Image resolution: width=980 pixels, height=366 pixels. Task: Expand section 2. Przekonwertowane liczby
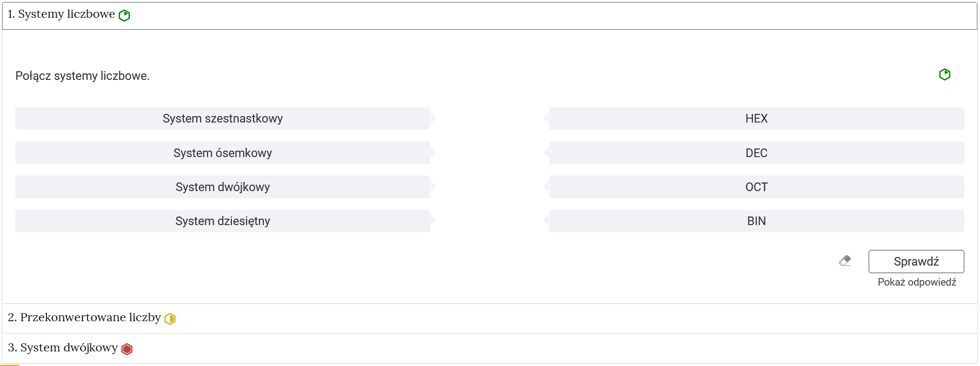[84, 318]
